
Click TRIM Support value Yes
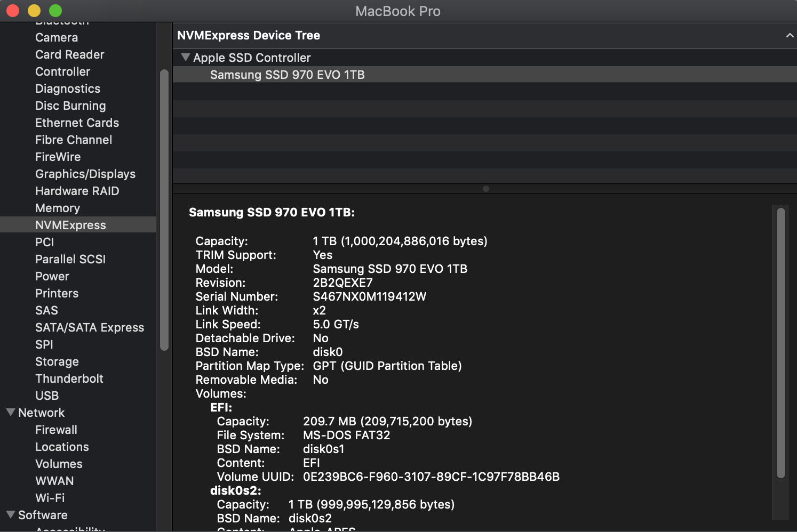pos(322,255)
